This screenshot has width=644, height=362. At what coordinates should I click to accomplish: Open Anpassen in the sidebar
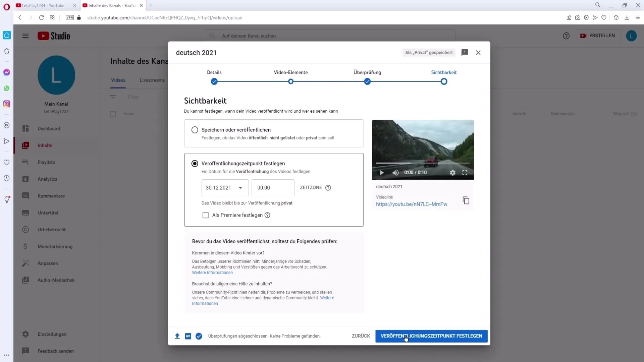pos(48,263)
